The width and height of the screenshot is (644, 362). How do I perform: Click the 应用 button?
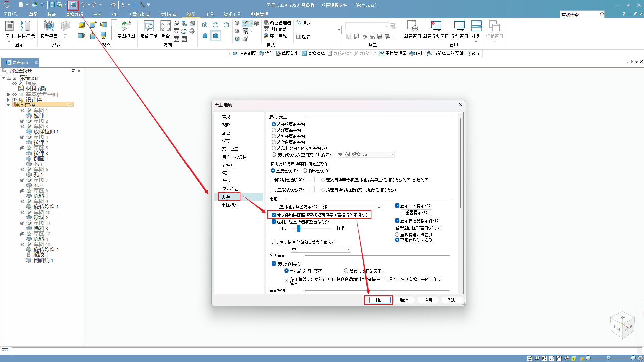[x=428, y=300]
